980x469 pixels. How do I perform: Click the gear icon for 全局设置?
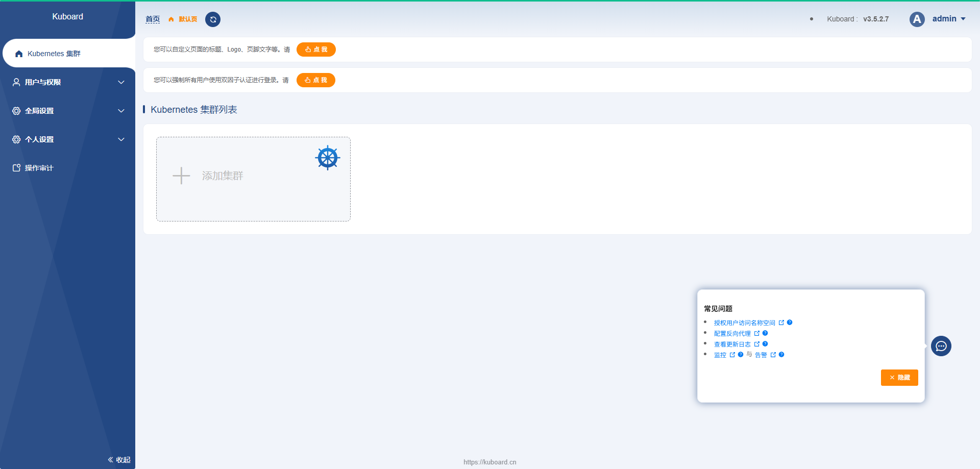click(x=16, y=111)
